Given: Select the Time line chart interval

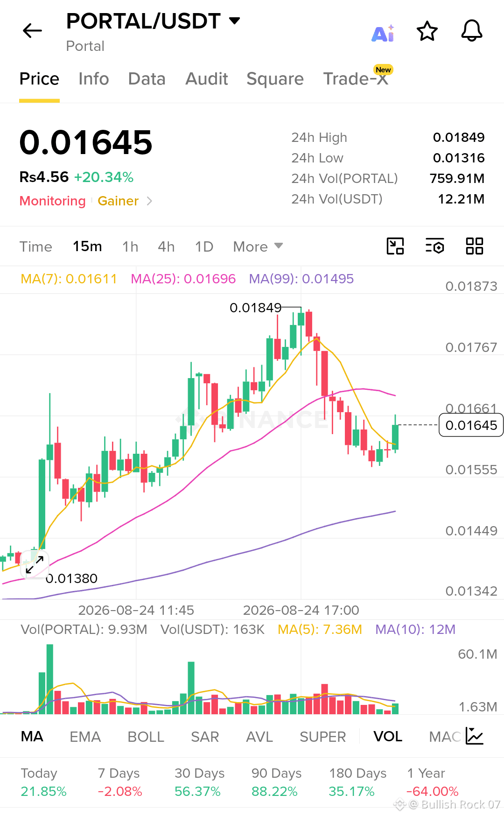Looking at the screenshot, I should click(x=36, y=246).
